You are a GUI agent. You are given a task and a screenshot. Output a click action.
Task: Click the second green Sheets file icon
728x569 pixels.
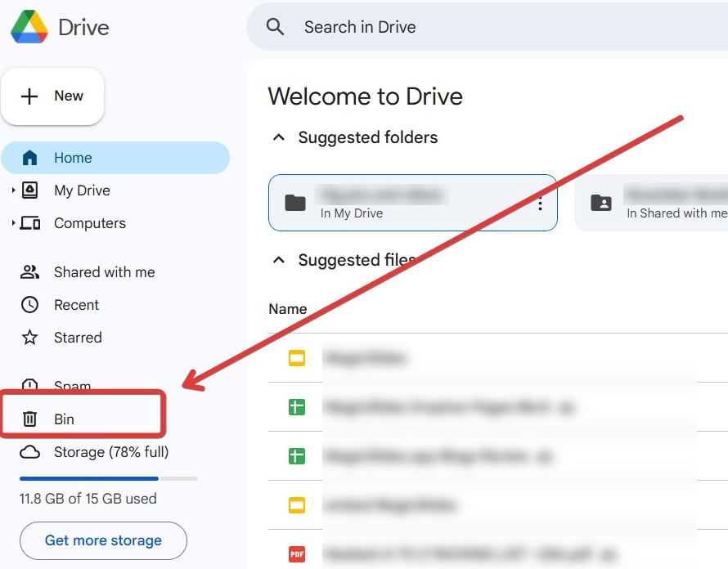[297, 455]
